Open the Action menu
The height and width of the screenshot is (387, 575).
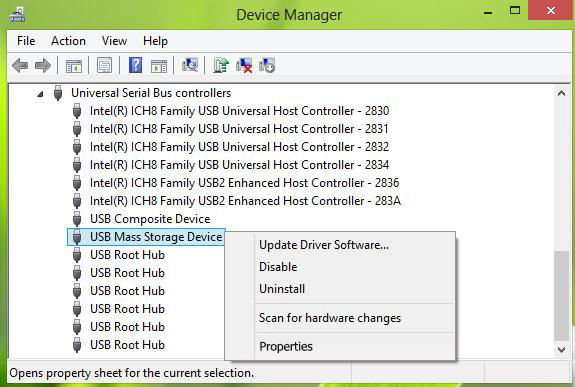pos(69,41)
